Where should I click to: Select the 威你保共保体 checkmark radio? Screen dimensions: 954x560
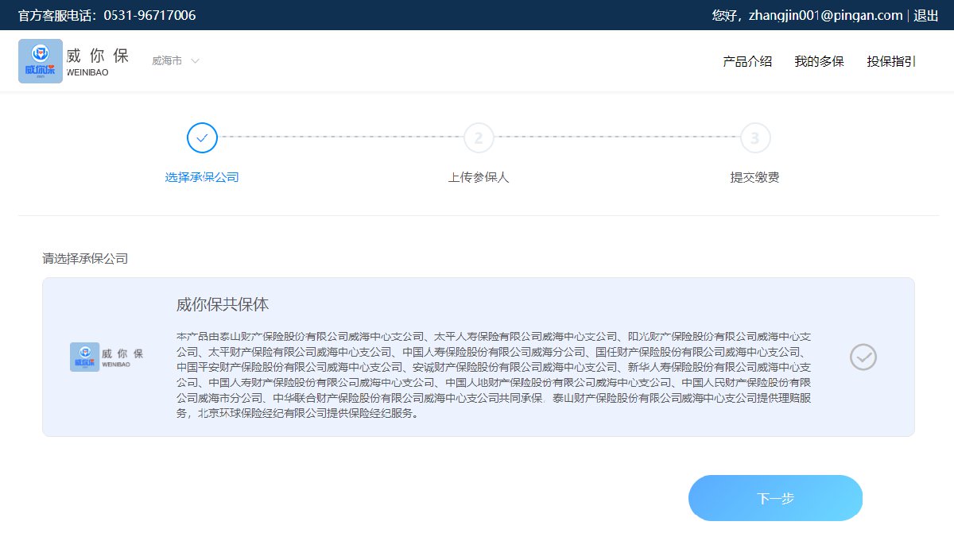click(863, 357)
